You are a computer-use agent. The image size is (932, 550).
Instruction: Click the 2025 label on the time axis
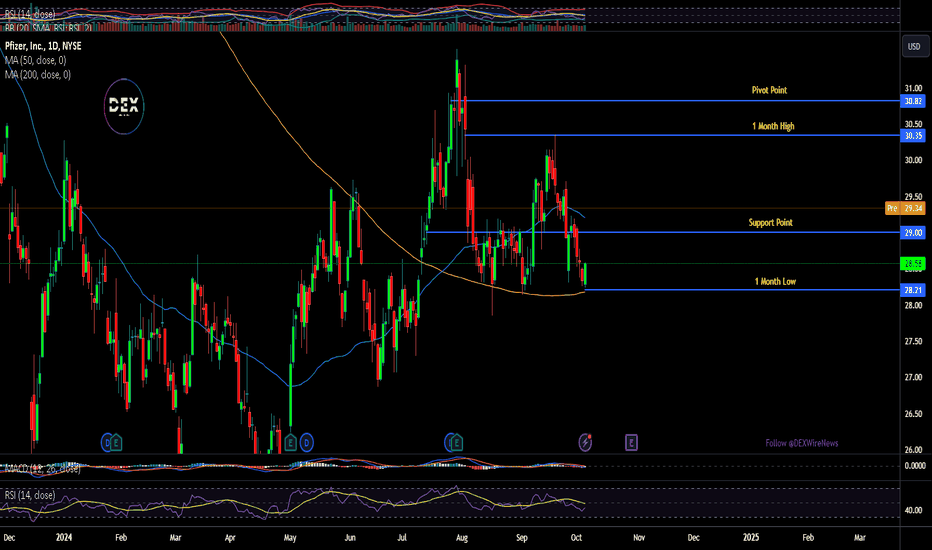point(751,537)
